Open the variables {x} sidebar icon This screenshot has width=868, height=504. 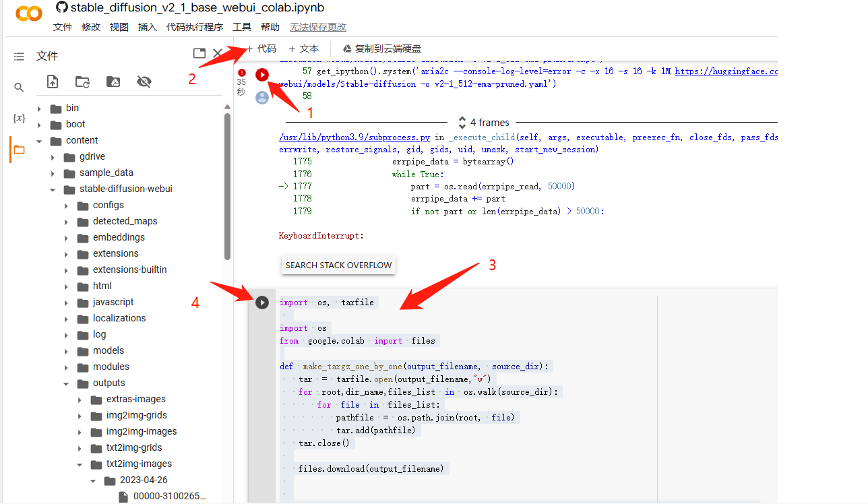[19, 119]
